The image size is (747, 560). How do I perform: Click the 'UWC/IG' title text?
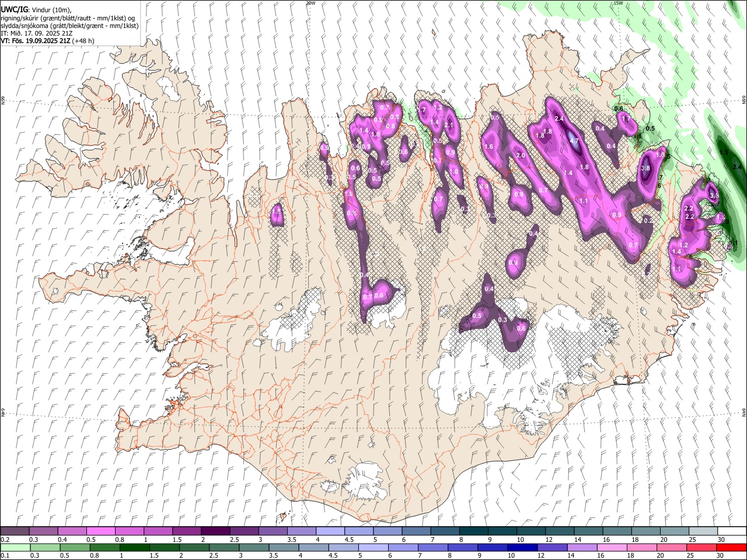(13, 10)
